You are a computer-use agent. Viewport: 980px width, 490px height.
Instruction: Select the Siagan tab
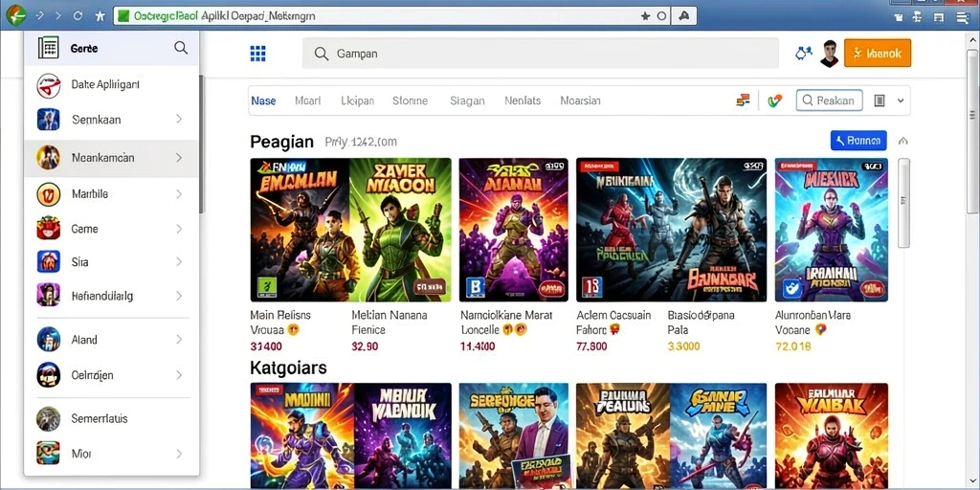coord(467,100)
